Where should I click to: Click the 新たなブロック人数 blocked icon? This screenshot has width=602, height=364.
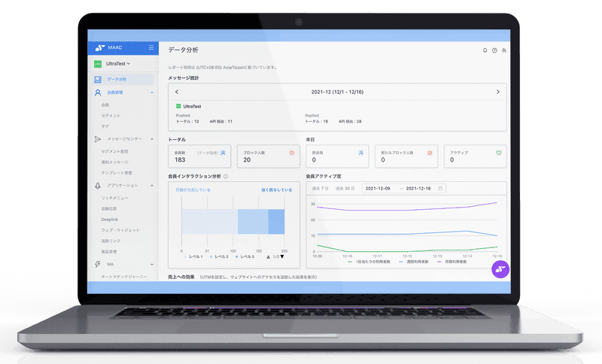[x=430, y=153]
